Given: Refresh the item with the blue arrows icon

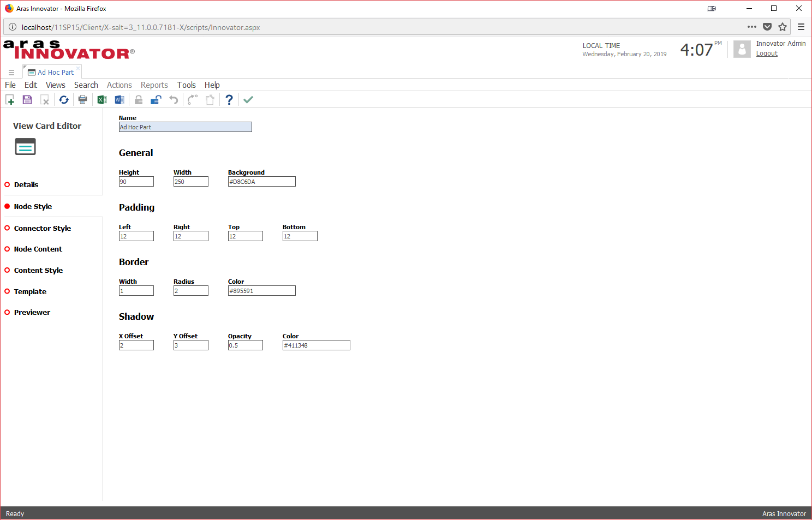Looking at the screenshot, I should click(x=64, y=100).
